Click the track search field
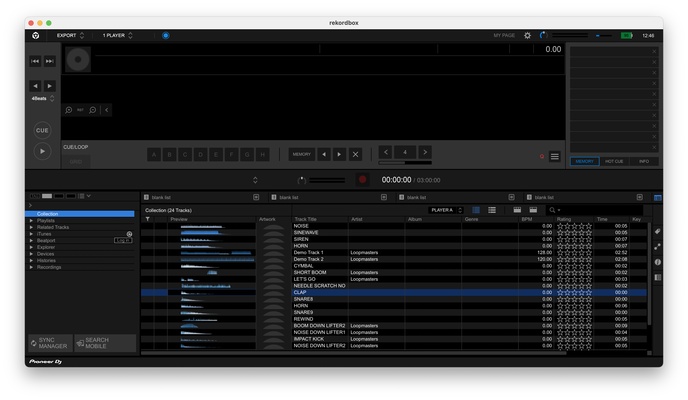This screenshot has height=400, width=688. tap(595, 210)
